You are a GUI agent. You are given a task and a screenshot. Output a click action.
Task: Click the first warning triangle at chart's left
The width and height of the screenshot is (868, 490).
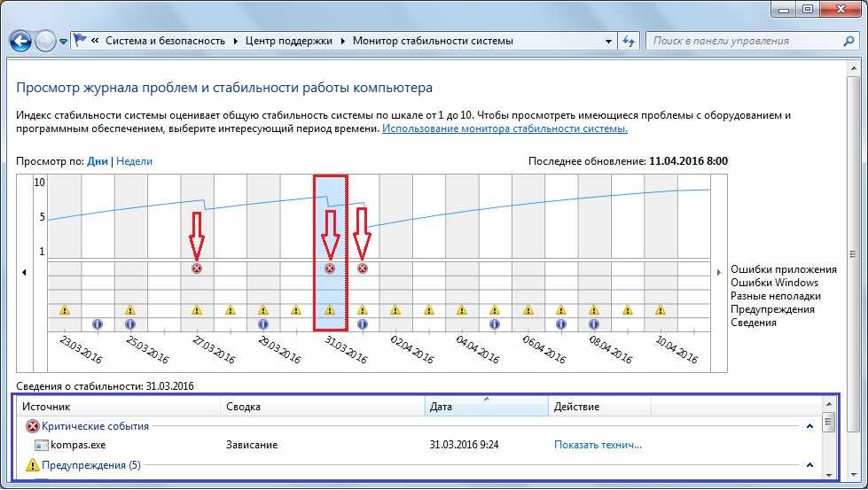pyautogui.click(x=64, y=310)
